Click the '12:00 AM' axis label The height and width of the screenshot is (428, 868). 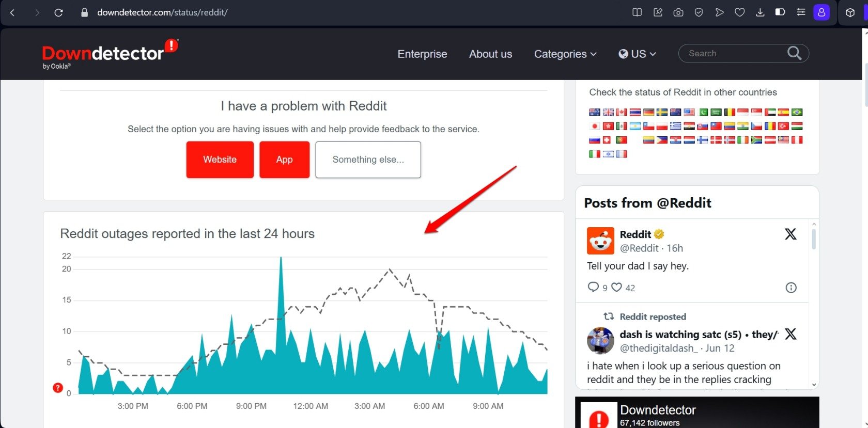pyautogui.click(x=311, y=406)
